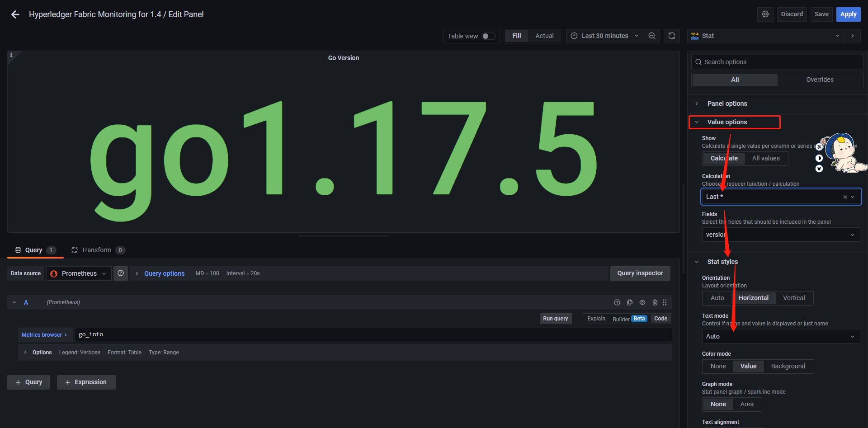Show query A help icon
Viewport: 868px width, 428px height.
tap(617, 302)
